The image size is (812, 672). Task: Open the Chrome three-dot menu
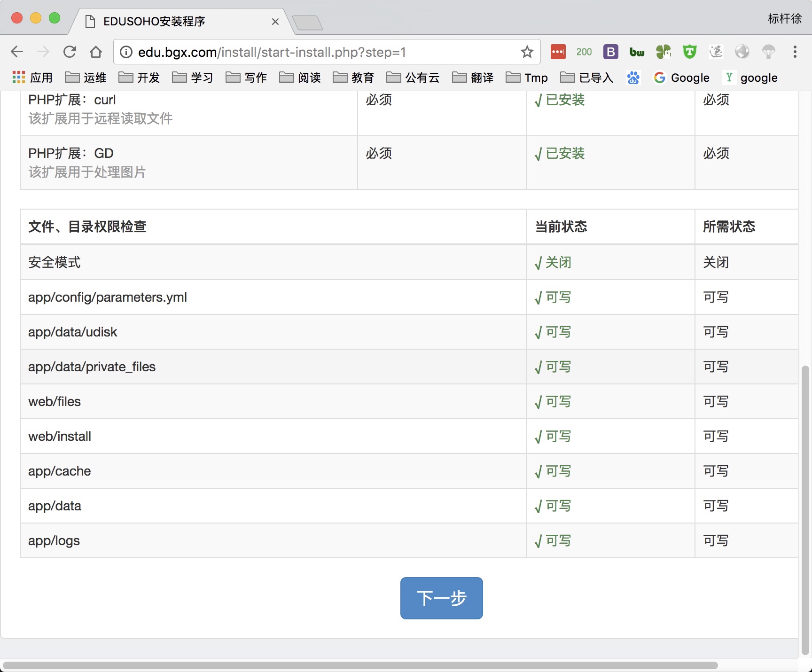[x=795, y=52]
